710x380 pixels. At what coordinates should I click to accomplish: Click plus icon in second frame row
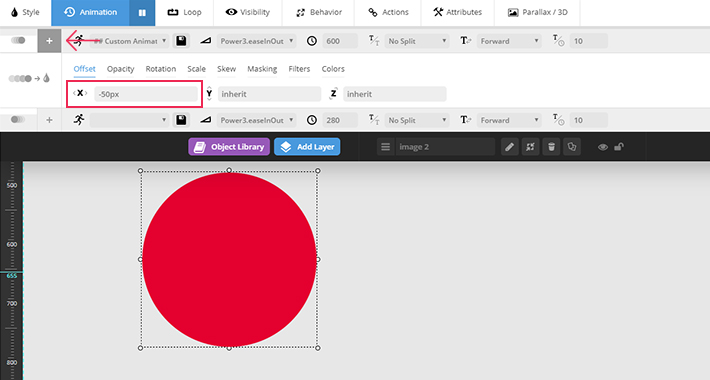coord(49,120)
